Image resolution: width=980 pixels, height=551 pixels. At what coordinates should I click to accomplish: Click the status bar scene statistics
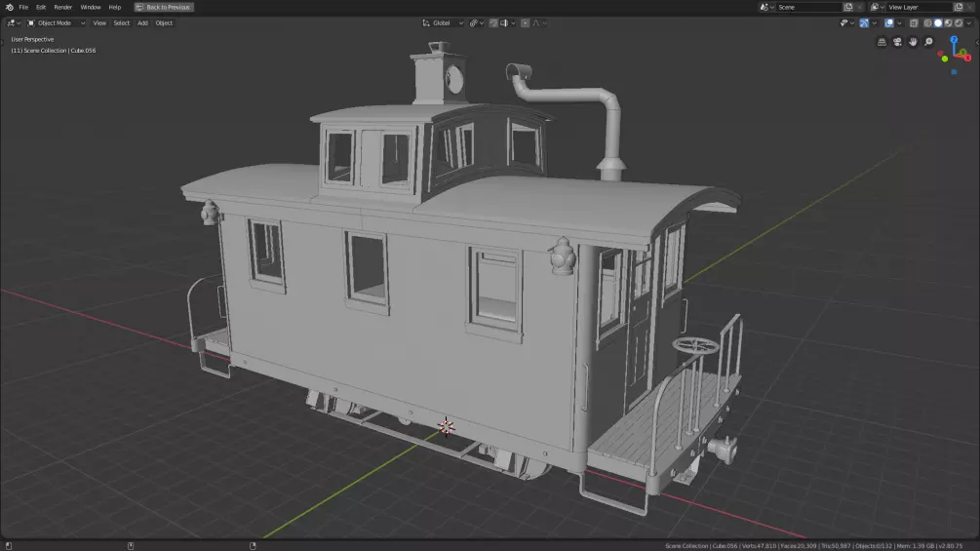[814, 546]
